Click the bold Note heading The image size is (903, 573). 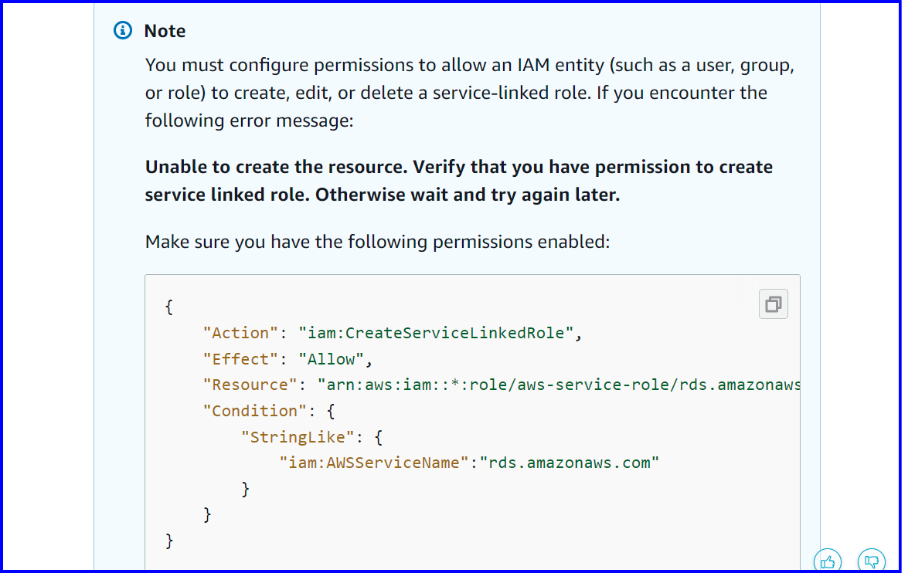click(165, 31)
